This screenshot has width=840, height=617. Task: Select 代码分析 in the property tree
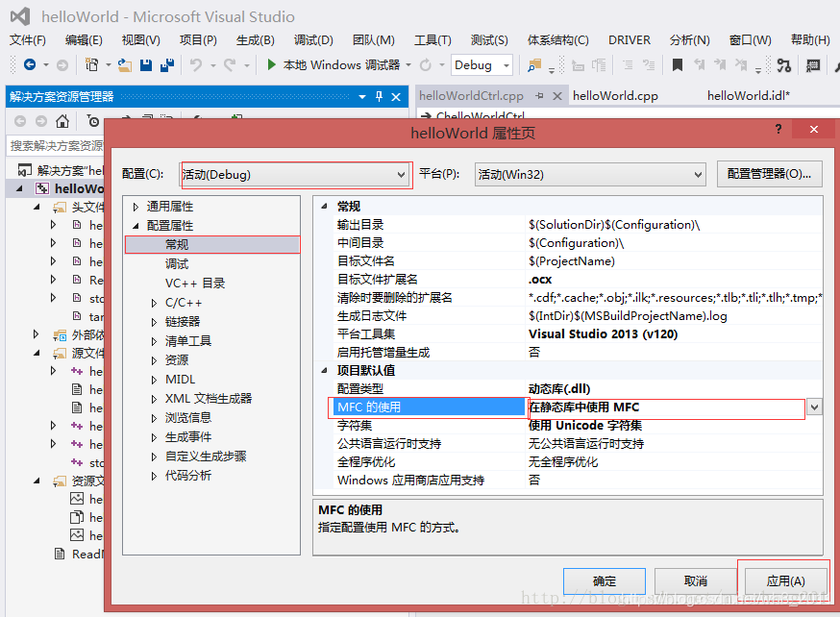click(x=188, y=476)
